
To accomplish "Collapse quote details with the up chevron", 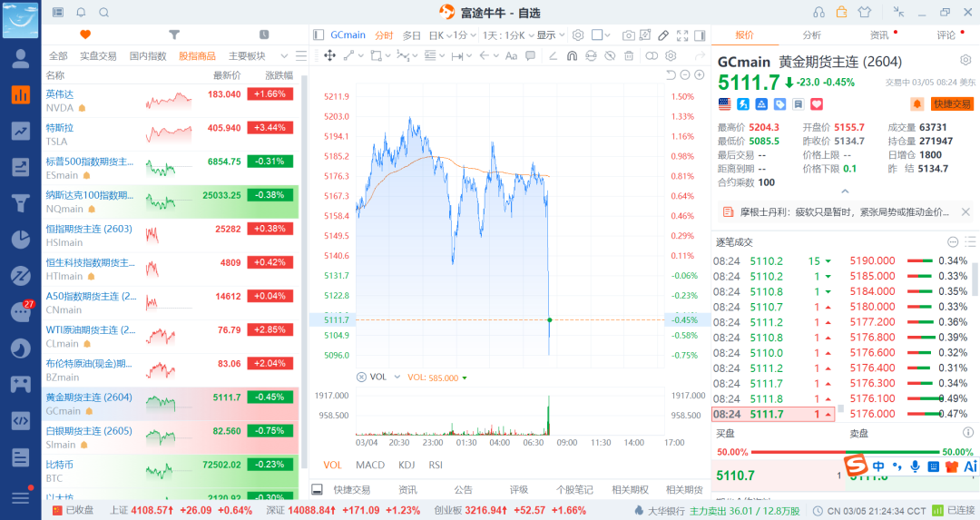I will pyautogui.click(x=845, y=191).
